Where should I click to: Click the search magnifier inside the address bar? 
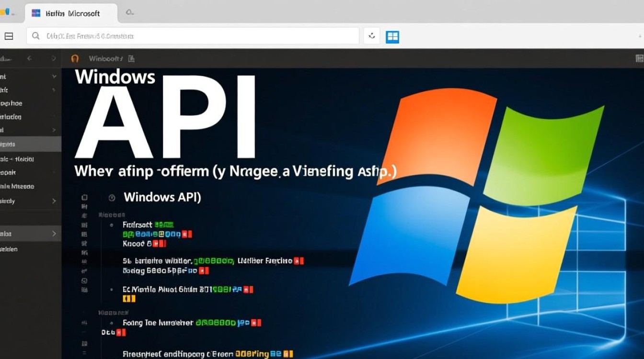pos(35,36)
